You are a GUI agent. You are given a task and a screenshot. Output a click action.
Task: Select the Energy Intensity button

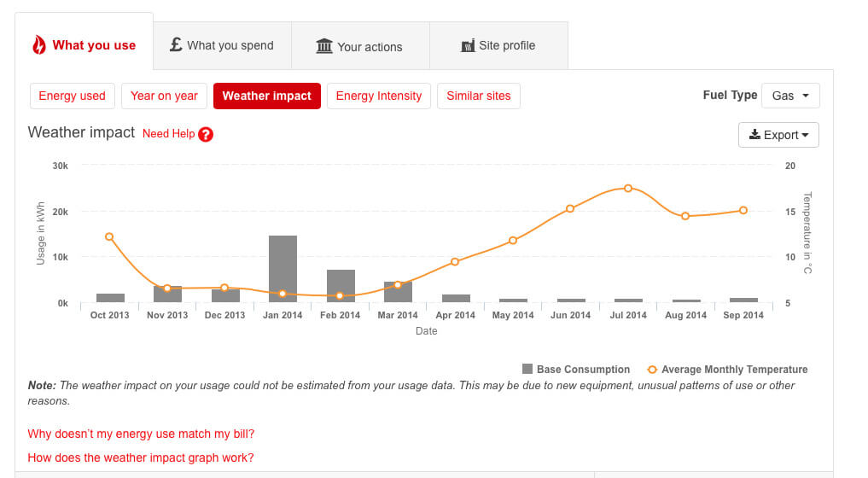(x=379, y=96)
